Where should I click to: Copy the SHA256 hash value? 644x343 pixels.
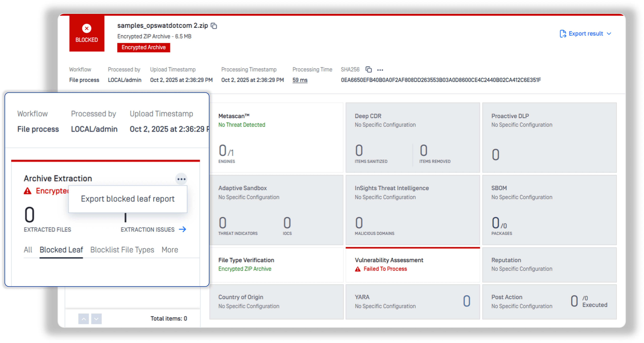click(368, 69)
